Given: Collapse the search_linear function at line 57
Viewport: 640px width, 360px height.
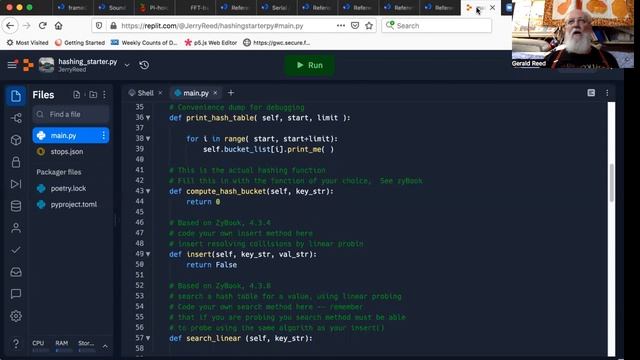Looking at the screenshot, I should point(148,338).
